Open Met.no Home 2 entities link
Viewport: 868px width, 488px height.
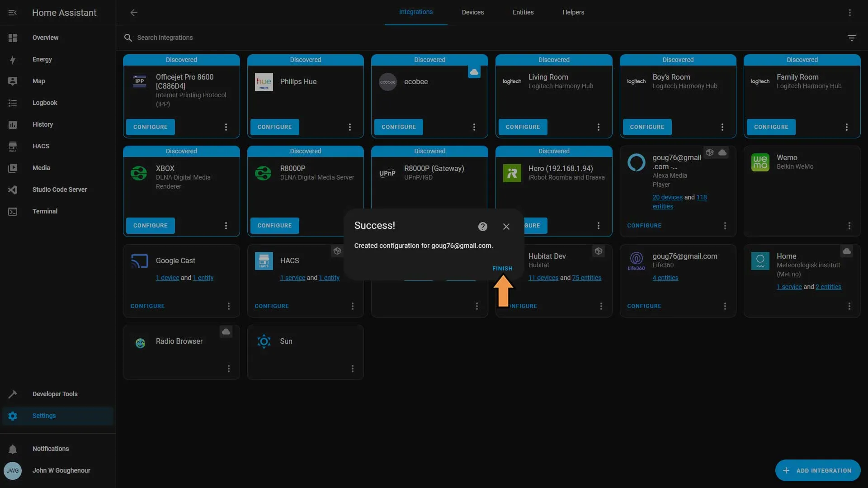[x=828, y=287]
